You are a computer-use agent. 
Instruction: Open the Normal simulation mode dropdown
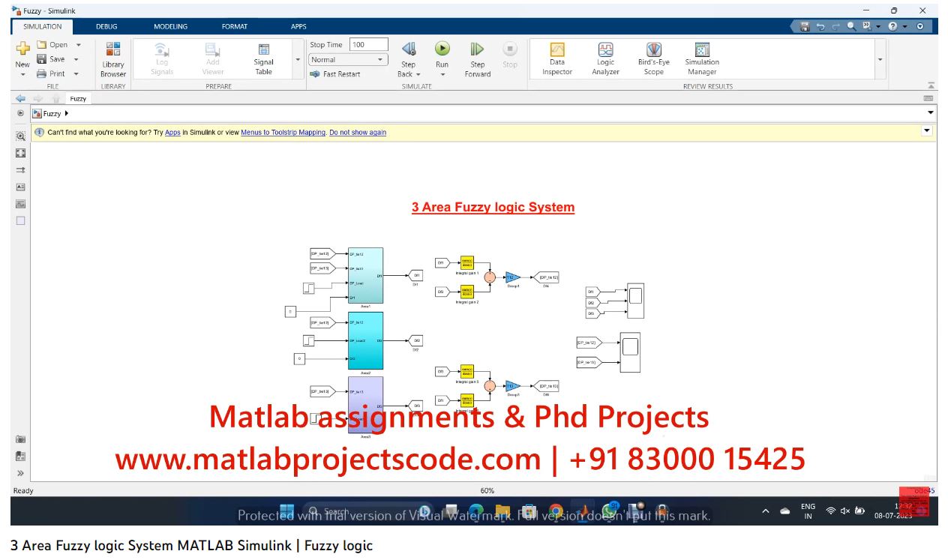point(349,60)
